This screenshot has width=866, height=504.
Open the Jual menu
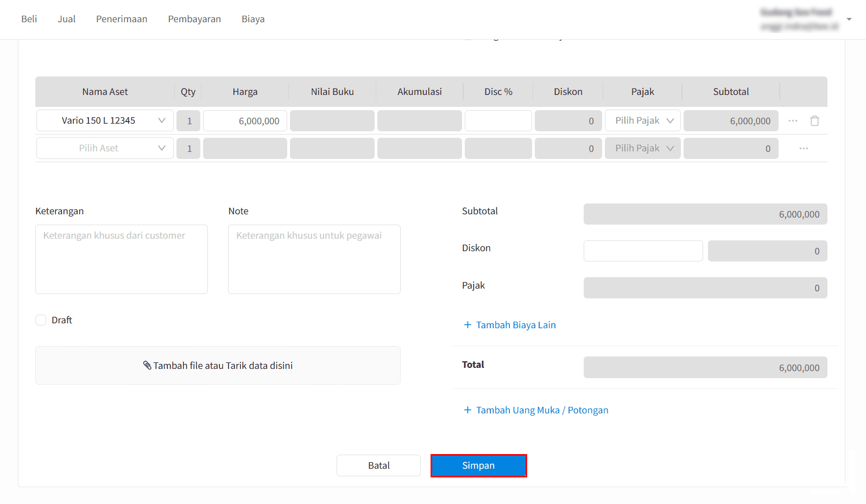pyautogui.click(x=67, y=19)
